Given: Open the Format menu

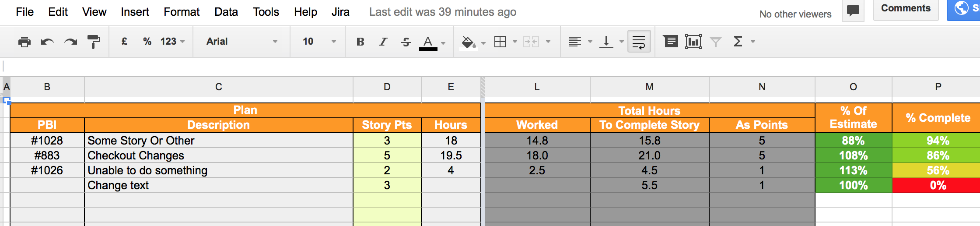Looking at the screenshot, I should point(182,12).
